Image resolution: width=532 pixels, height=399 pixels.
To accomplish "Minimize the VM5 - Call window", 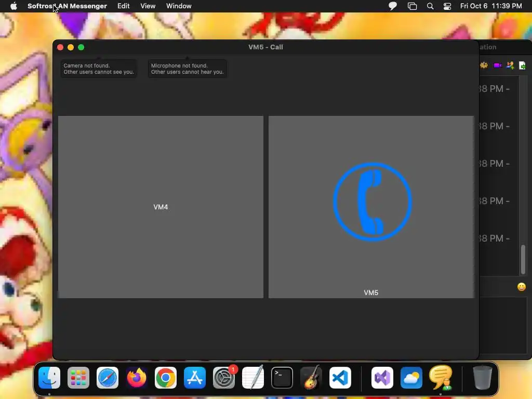I will pyautogui.click(x=71, y=47).
